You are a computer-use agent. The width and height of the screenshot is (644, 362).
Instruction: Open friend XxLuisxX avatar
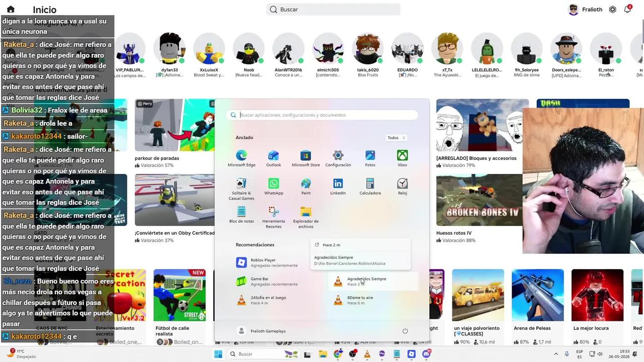[209, 49]
